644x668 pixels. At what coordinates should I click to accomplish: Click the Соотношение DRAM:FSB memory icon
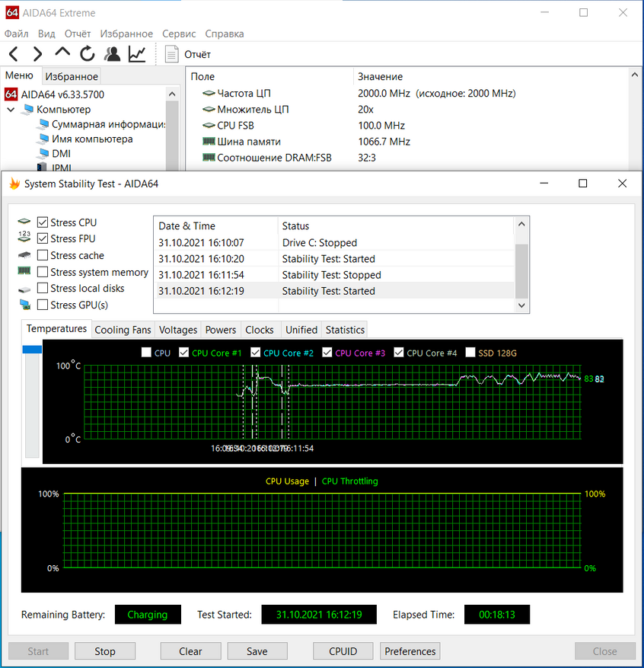(209, 157)
